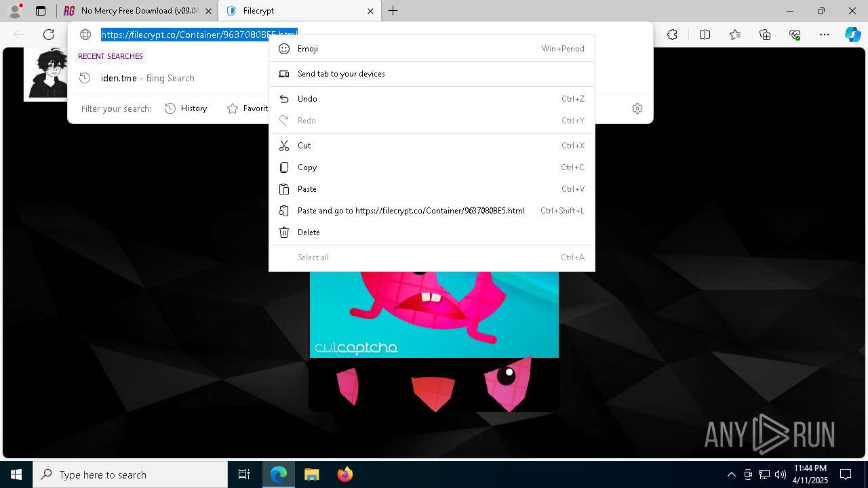Open the taskbar clock and date

[x=810, y=474]
